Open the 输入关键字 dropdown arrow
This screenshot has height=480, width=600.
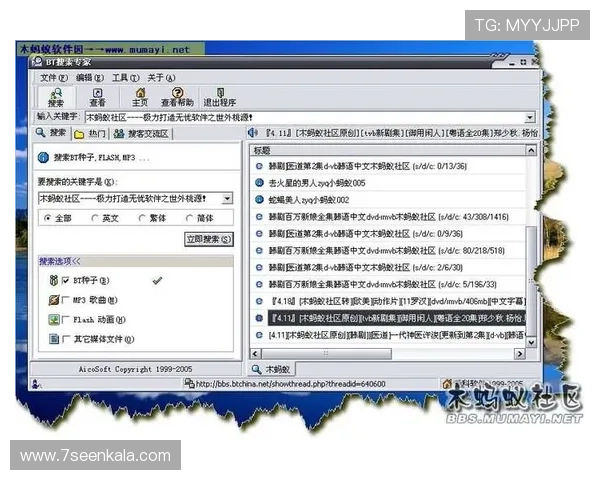[x=530, y=118]
